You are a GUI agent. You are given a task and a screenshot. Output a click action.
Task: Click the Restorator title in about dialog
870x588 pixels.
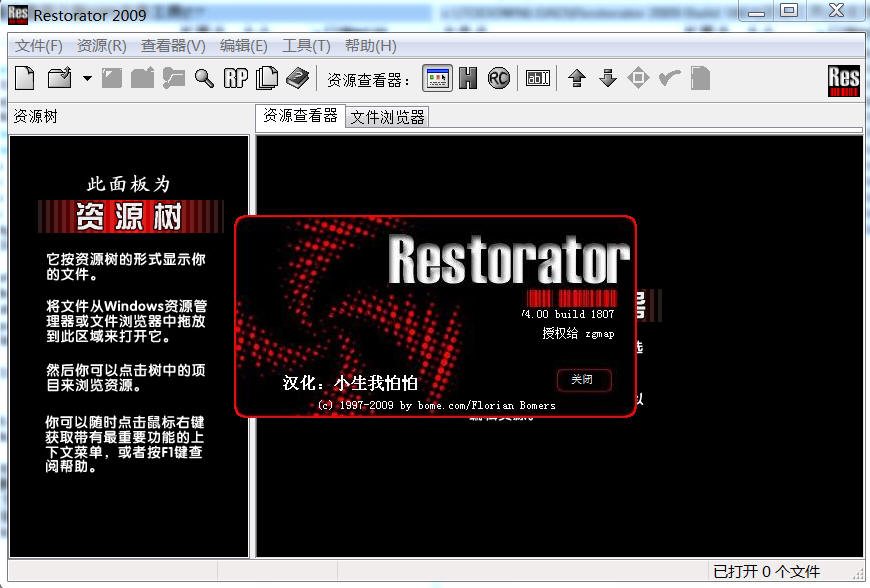[x=509, y=260]
